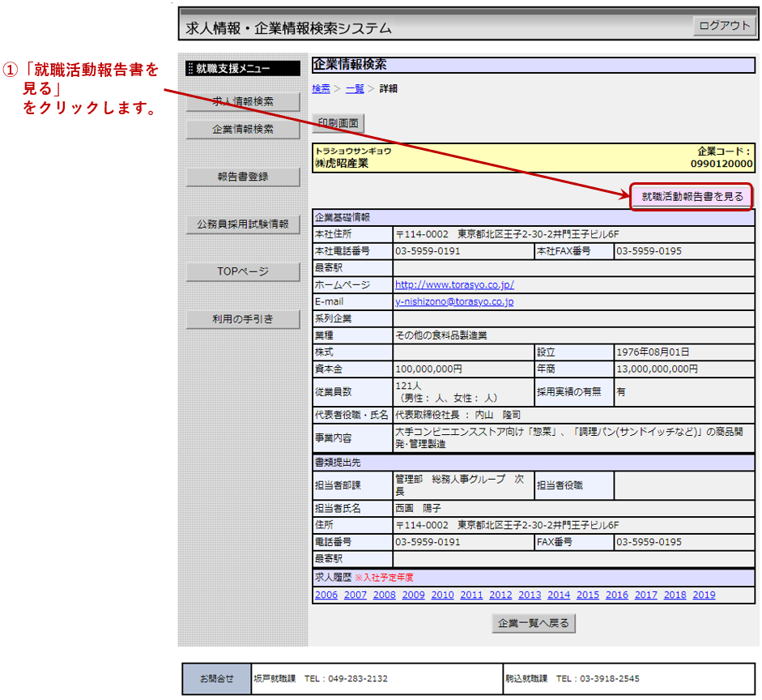Open the torasyo.co.jp homepage link
Screen dimensions: 762x700
[454, 285]
